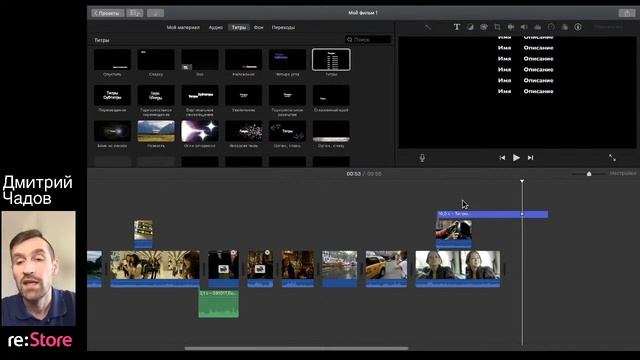Open the volume speaker tool
Screen dimensions: 640x360
click(524, 27)
